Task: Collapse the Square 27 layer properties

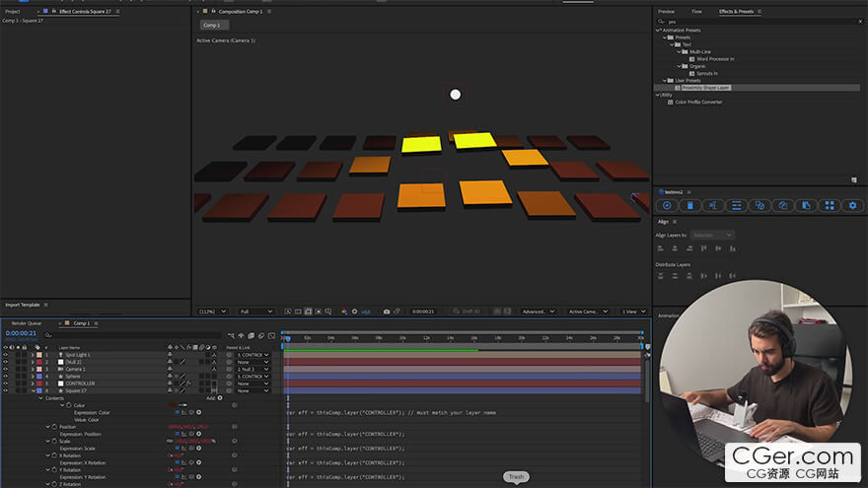Action: [x=32, y=390]
